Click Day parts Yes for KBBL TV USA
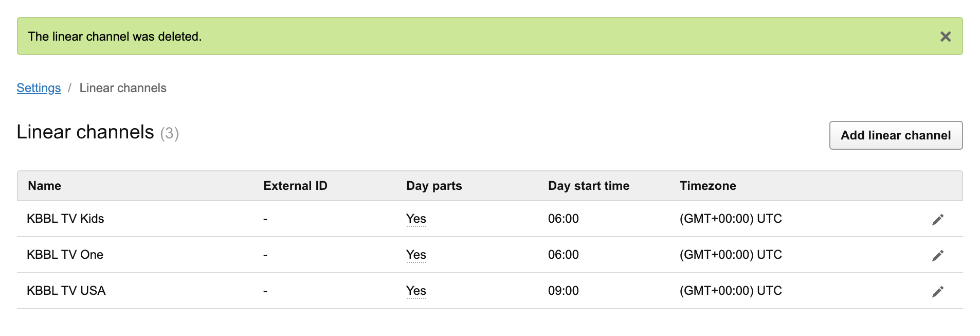Screen dimensions: 980x336 (x=416, y=291)
